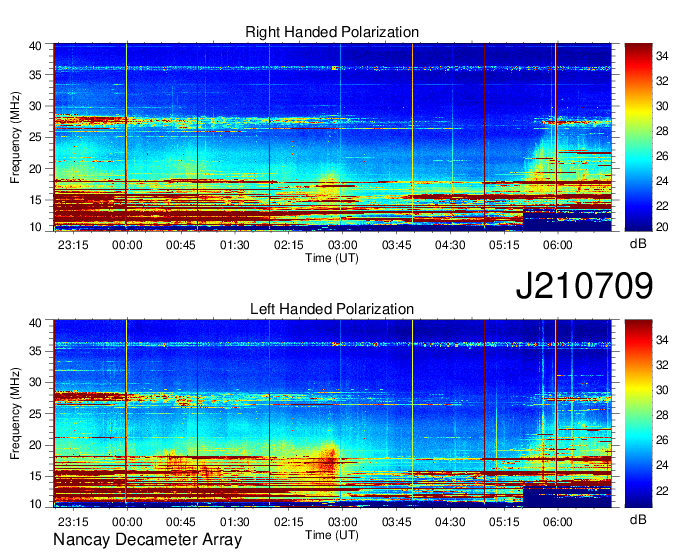Click "05:15" time tick of Left Handed plot
Viewport: 680px width, 552px height.
pos(504,522)
